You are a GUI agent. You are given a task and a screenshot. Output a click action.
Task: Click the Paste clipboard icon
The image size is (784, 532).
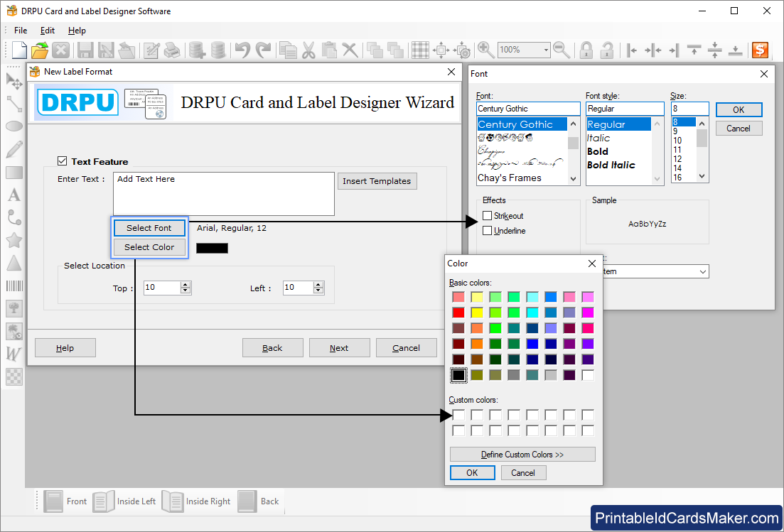click(x=329, y=50)
